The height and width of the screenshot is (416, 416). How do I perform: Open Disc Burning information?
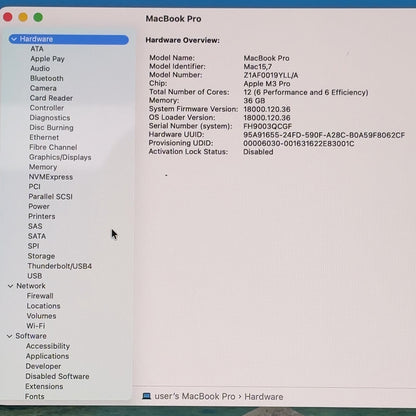pyautogui.click(x=51, y=128)
